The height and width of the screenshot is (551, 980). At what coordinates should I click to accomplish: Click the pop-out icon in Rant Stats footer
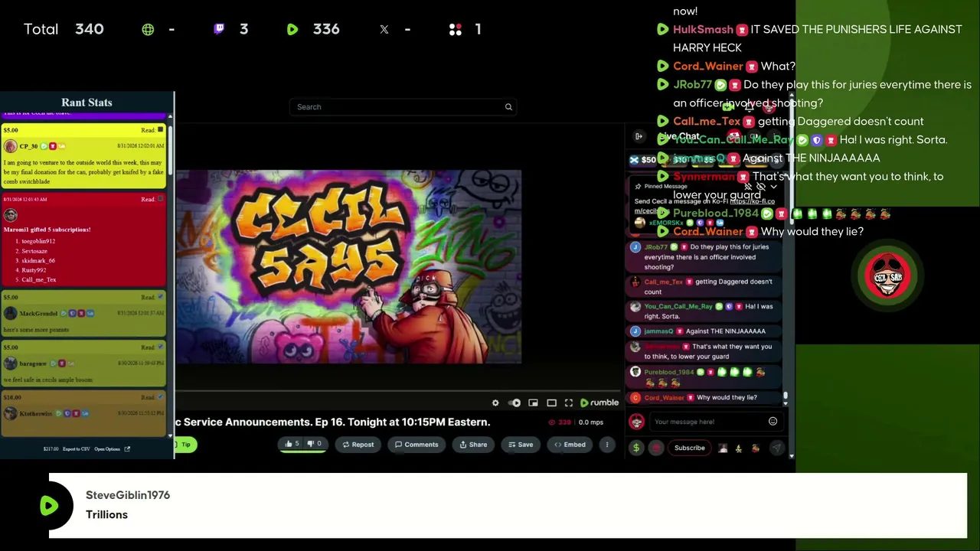[x=127, y=449]
